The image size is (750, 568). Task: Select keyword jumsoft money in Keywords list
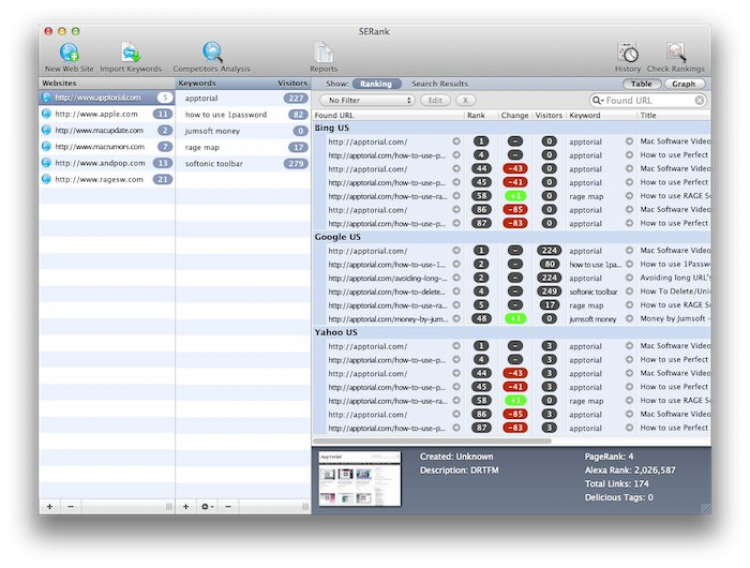(243, 131)
